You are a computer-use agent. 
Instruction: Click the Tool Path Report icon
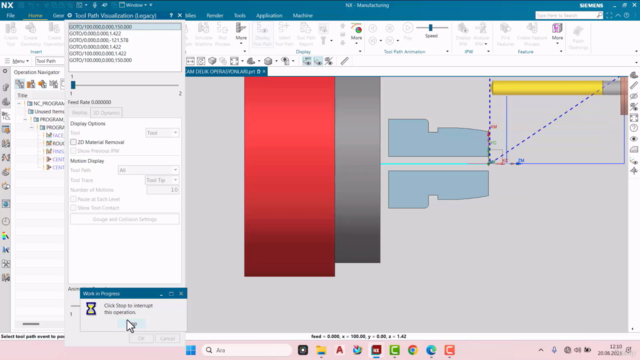[x=306, y=34]
